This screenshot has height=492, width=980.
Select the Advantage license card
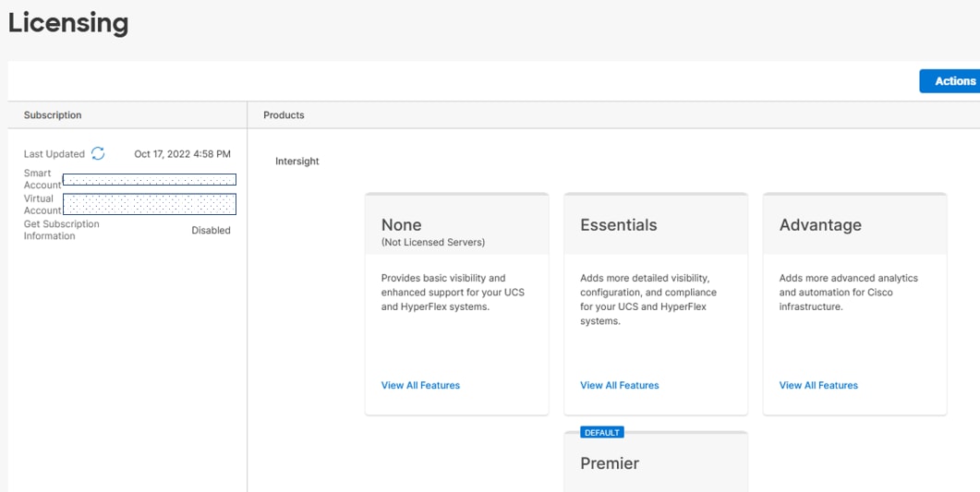[854, 304]
